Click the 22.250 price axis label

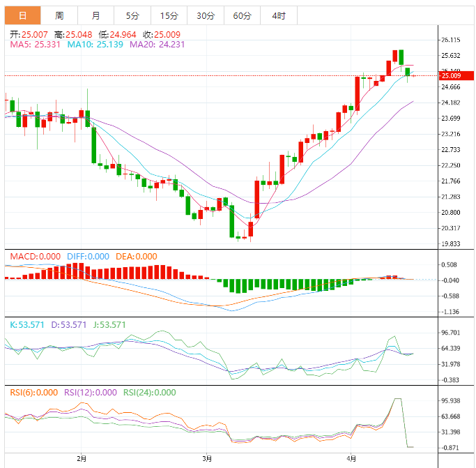click(x=451, y=165)
